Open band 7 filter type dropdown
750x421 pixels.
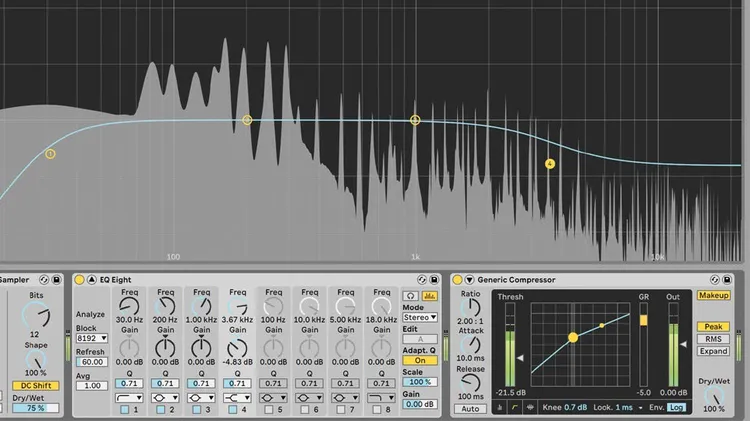(x=345, y=398)
